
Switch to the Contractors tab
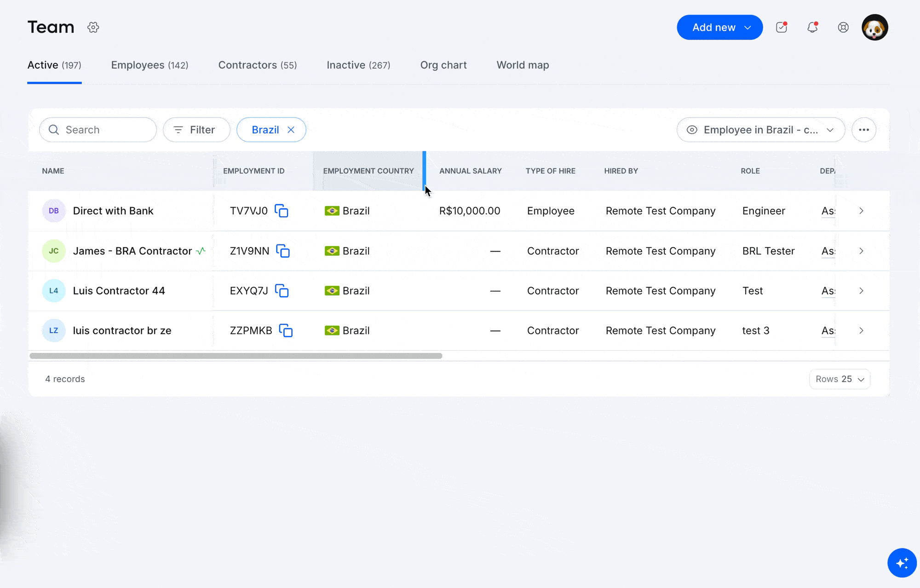pos(257,65)
